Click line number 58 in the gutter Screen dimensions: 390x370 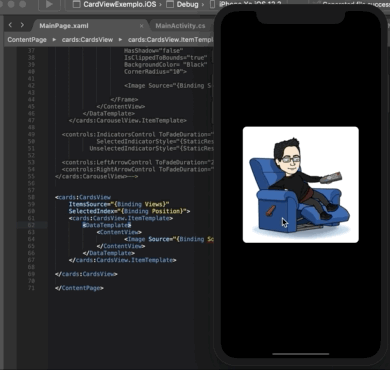(31, 197)
